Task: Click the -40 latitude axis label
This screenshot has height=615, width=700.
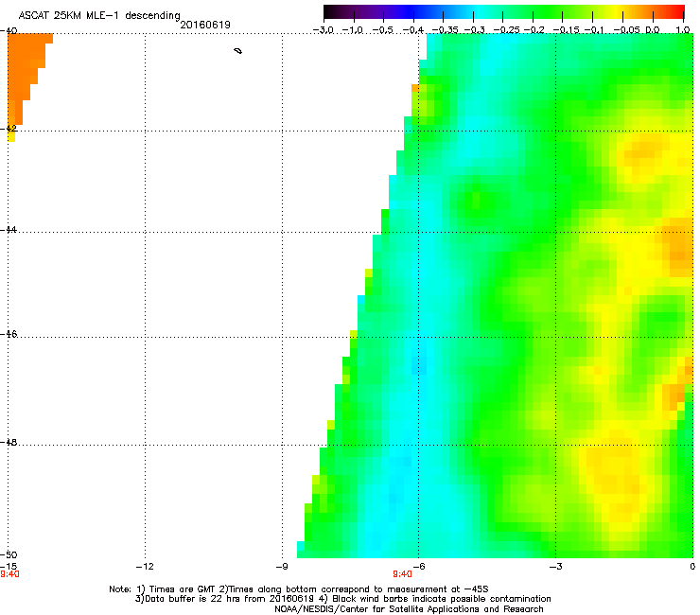Action: (9, 31)
